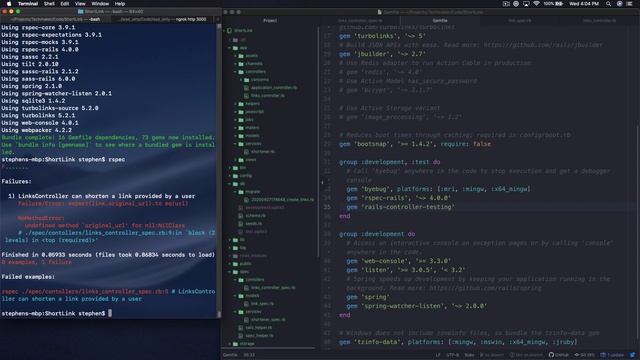Open spec_helper.rb in tree
Image resolution: width=640 pixels, height=360 pixels.
(x=259, y=336)
